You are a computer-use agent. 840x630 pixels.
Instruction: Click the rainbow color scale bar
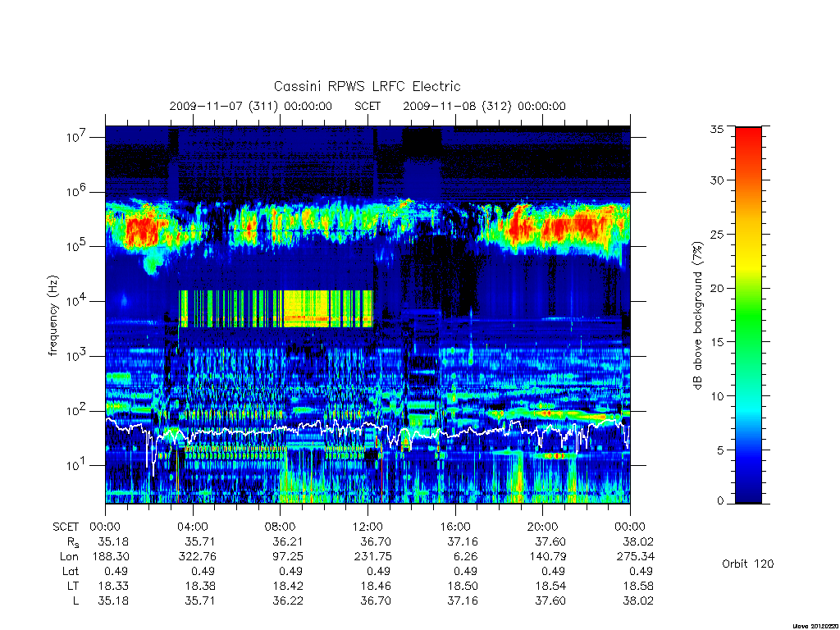pyautogui.click(x=748, y=315)
